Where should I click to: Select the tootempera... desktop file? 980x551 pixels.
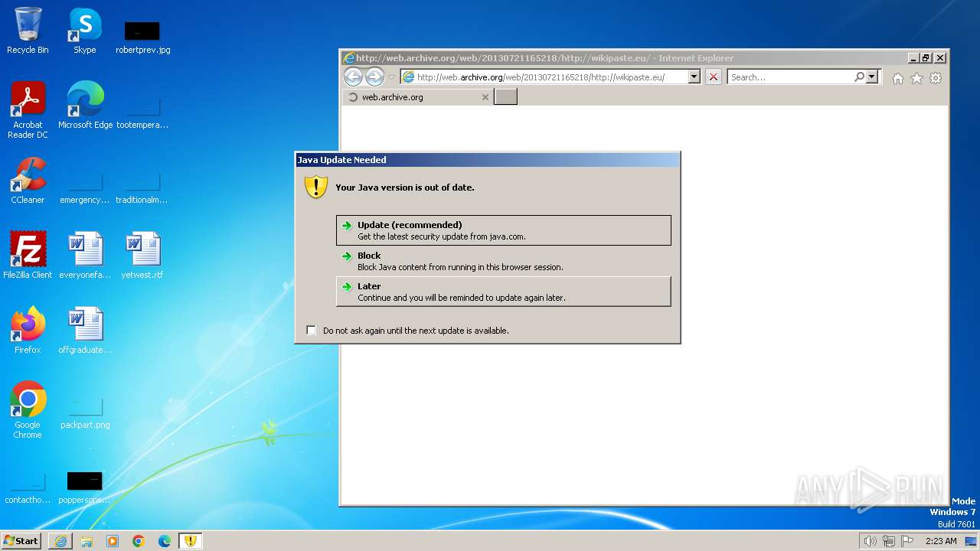point(142,112)
